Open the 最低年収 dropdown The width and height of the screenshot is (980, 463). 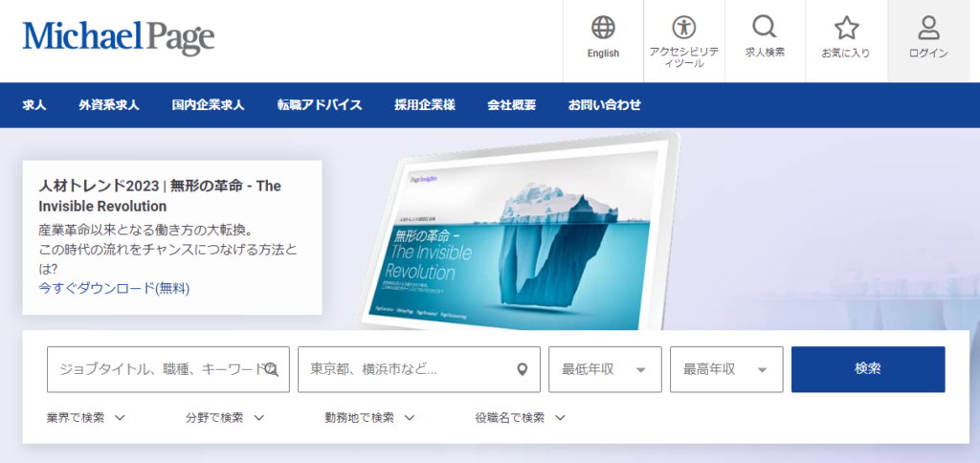click(x=605, y=370)
